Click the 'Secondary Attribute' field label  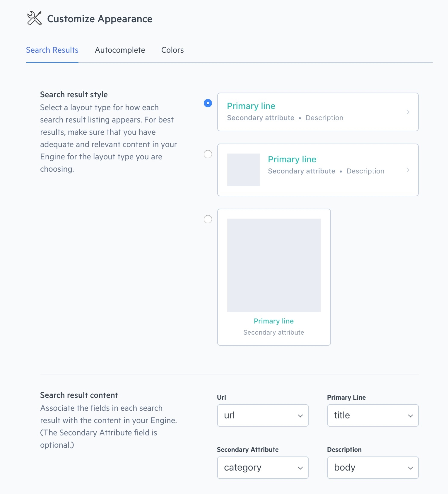(x=248, y=449)
